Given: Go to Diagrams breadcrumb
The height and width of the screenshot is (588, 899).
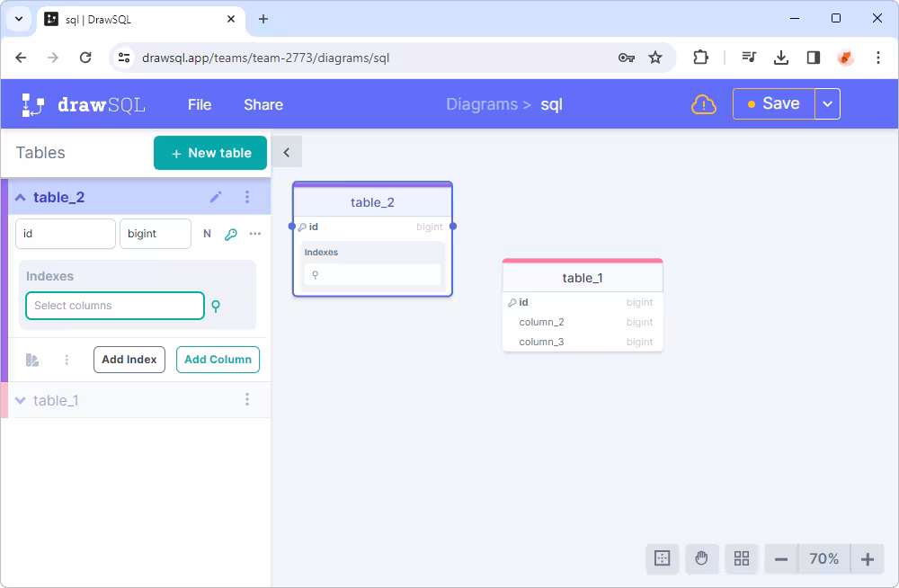Looking at the screenshot, I should (482, 104).
